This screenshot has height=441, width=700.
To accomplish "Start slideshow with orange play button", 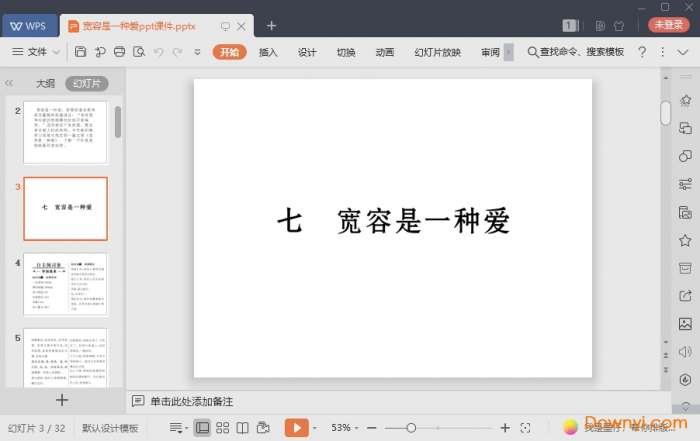I will (x=296, y=428).
